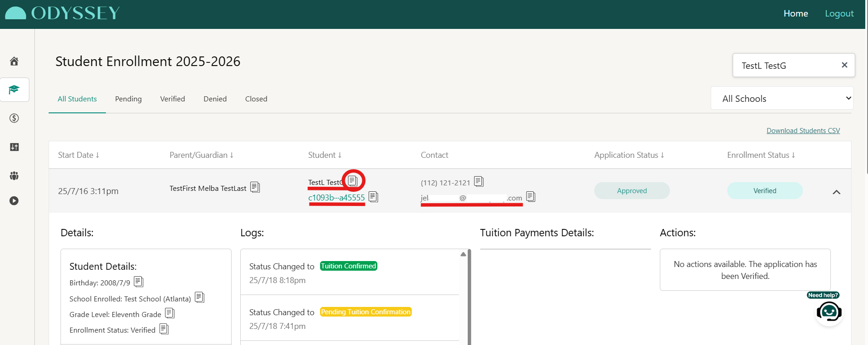Screen dimensions: 868x345
Task: Copy the parent name TestFirst Melba TestLast
Action: tap(255, 187)
